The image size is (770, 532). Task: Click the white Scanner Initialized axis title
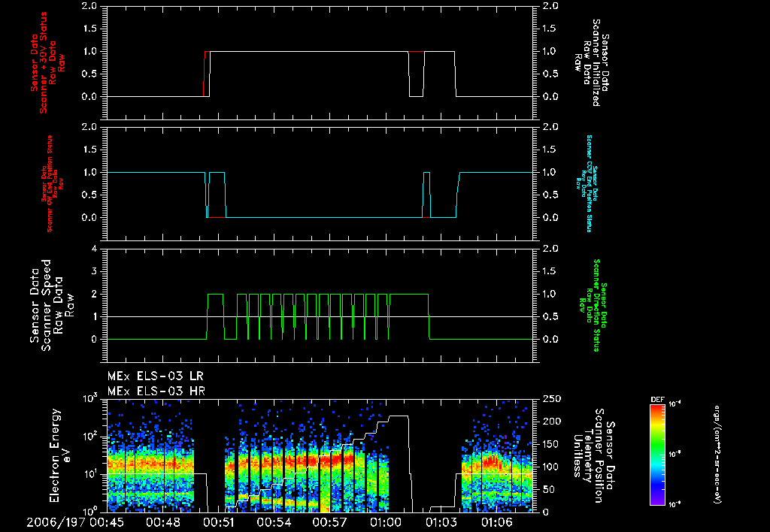point(591,63)
